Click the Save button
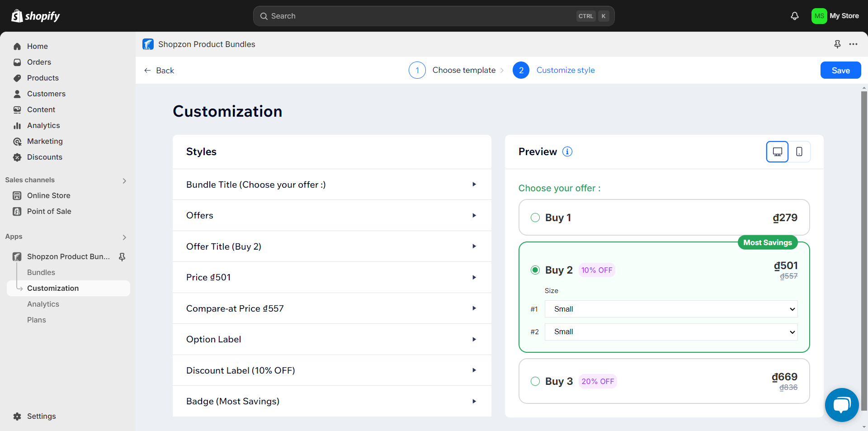868x431 pixels. tap(840, 70)
